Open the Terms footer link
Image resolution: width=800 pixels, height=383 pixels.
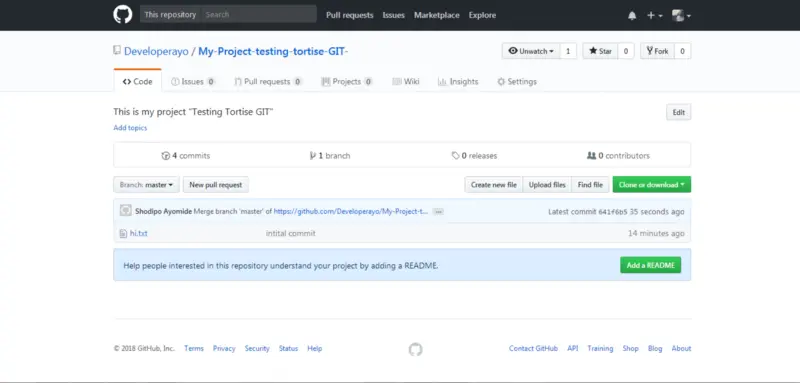coord(194,348)
